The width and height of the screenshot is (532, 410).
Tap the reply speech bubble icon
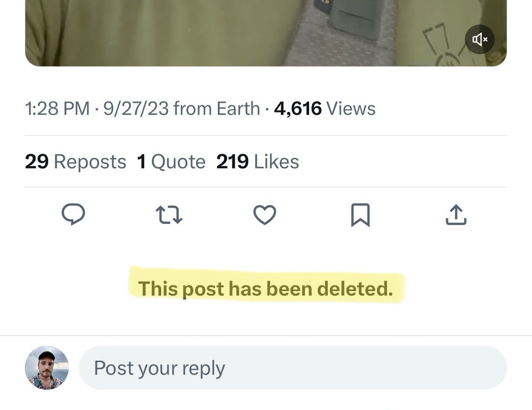[x=73, y=215]
